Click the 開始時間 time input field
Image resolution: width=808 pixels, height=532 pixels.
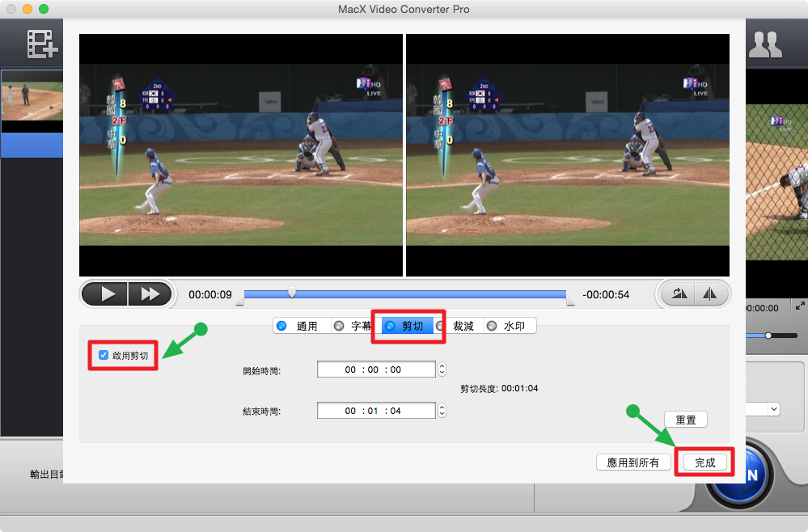(376, 369)
